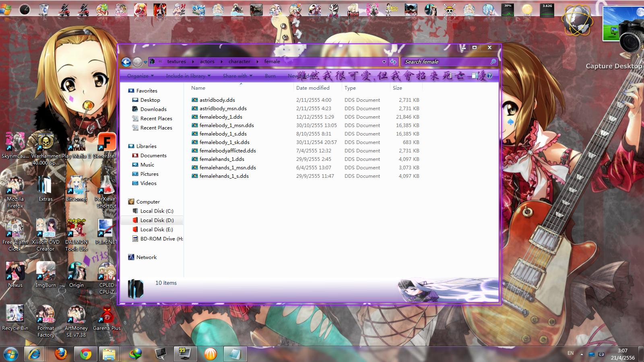Select Local Disk (E:) in navigation pane
644x362 pixels.
(x=157, y=229)
